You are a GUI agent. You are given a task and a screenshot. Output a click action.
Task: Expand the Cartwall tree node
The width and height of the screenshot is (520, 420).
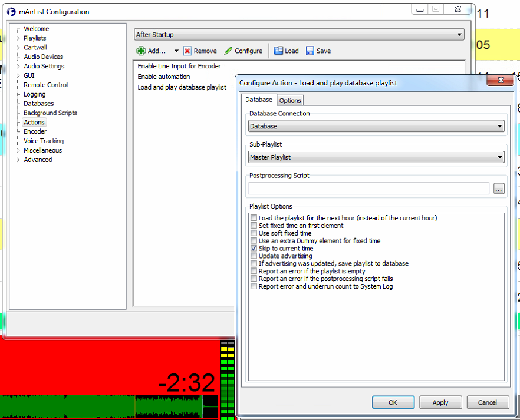click(x=18, y=48)
